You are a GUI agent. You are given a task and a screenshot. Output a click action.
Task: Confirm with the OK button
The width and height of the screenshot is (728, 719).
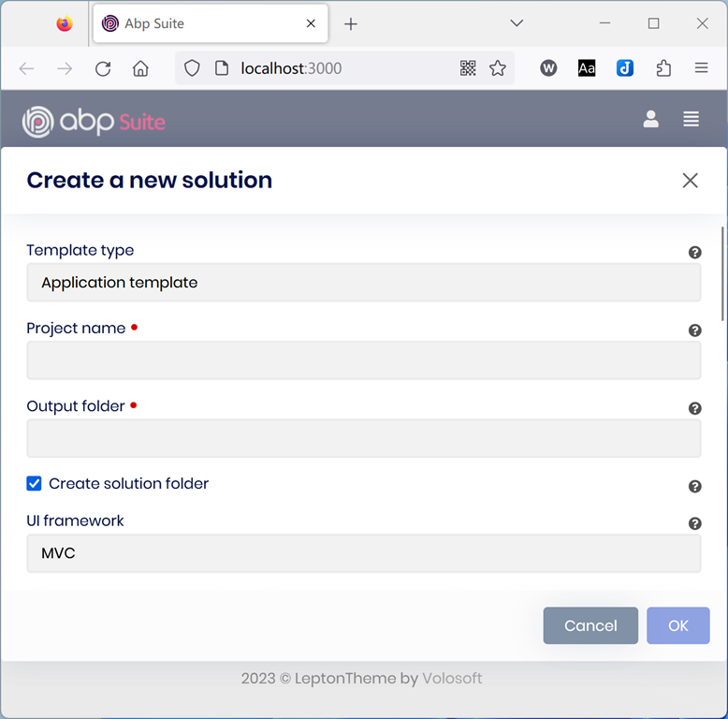pyautogui.click(x=677, y=625)
